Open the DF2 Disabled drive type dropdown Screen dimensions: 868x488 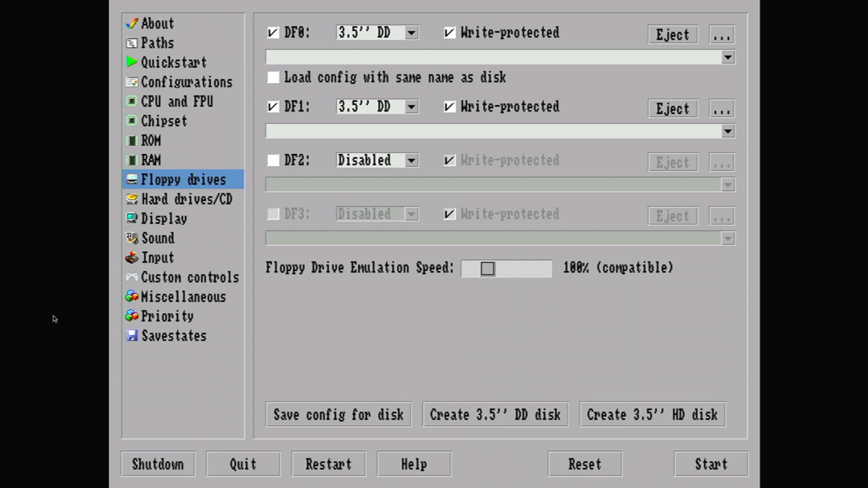coord(411,160)
